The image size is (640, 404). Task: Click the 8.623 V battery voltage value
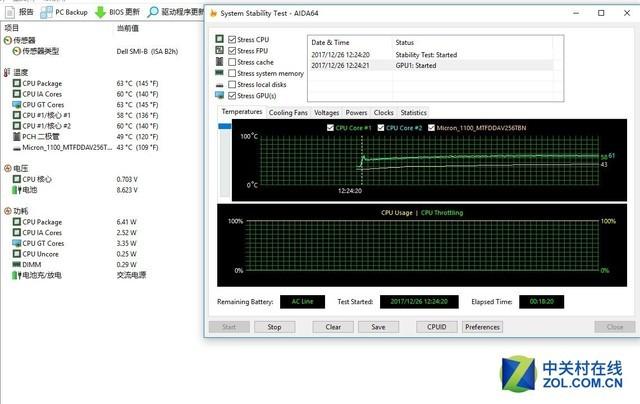[x=127, y=190]
